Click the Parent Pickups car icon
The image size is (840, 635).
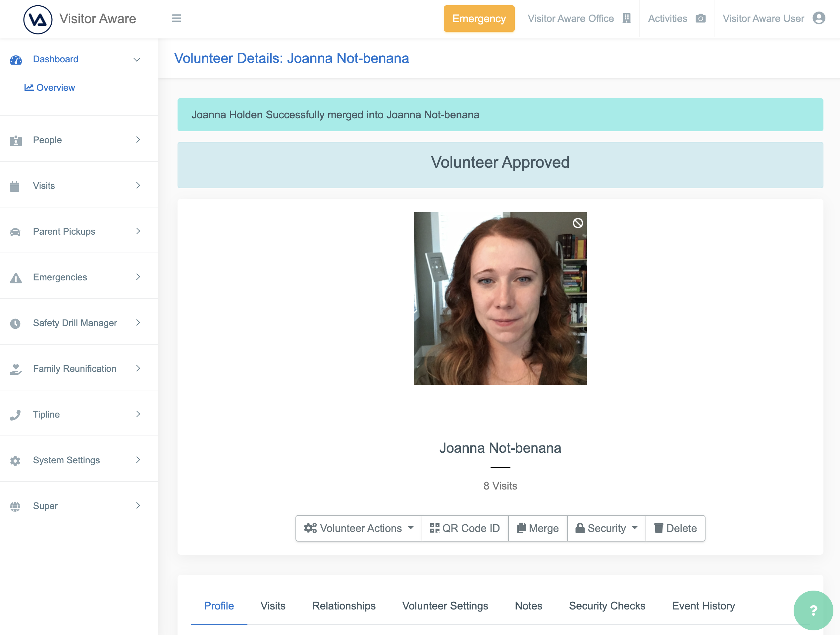(x=15, y=232)
